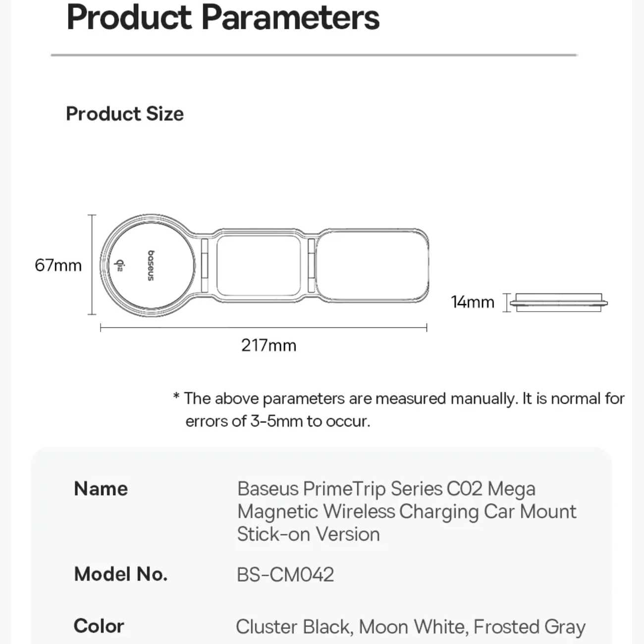644x644 pixels.
Task: Click the 14mm thickness label
Action: tap(473, 302)
